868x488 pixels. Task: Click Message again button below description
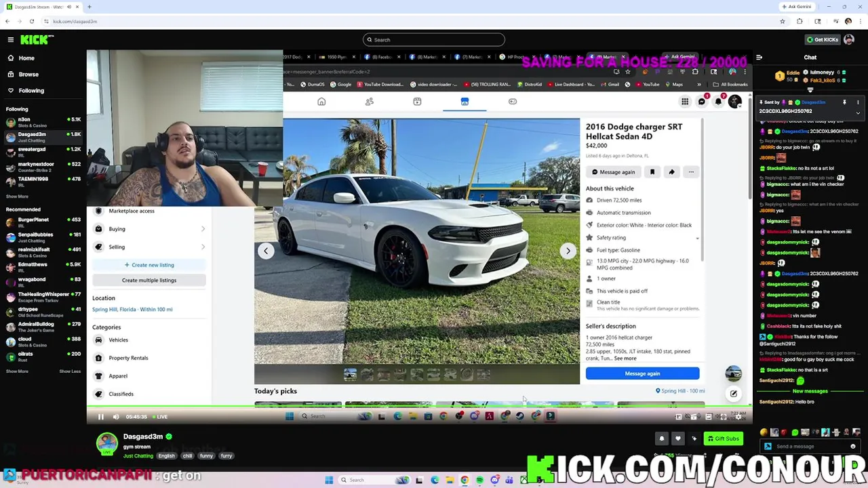[x=642, y=373]
